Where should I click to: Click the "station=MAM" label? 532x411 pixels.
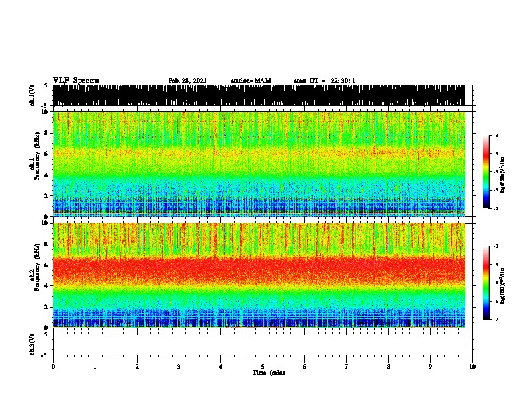point(251,81)
